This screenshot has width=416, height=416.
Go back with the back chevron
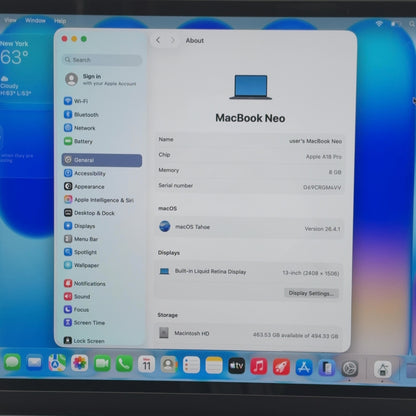pyautogui.click(x=158, y=40)
